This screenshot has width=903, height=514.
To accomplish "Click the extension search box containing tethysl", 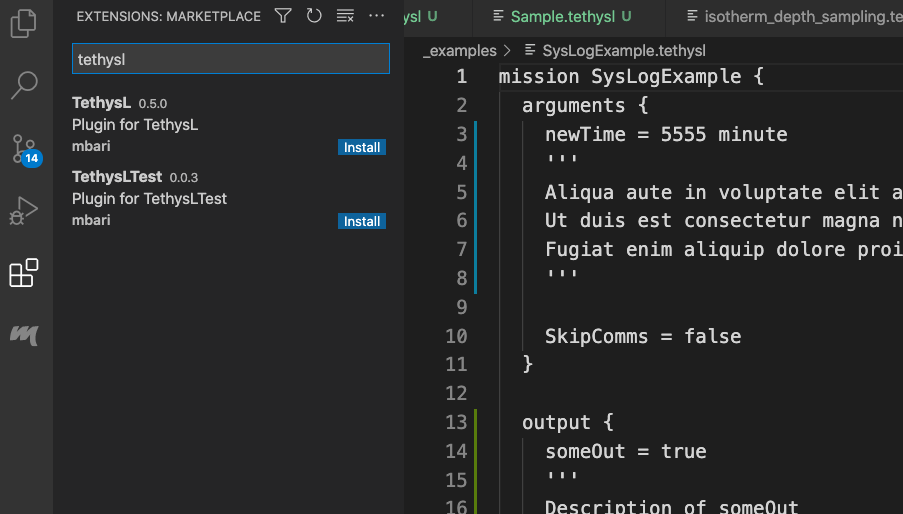I will (x=231, y=59).
